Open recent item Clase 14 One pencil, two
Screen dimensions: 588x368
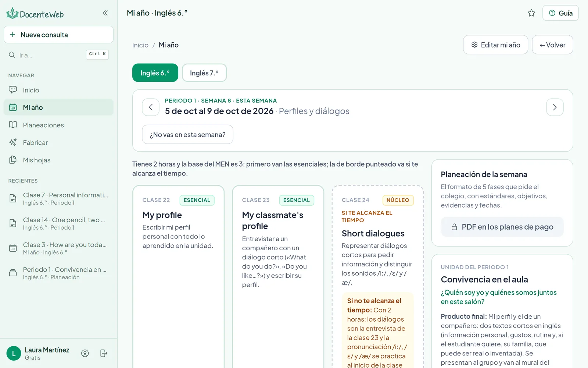(x=59, y=223)
